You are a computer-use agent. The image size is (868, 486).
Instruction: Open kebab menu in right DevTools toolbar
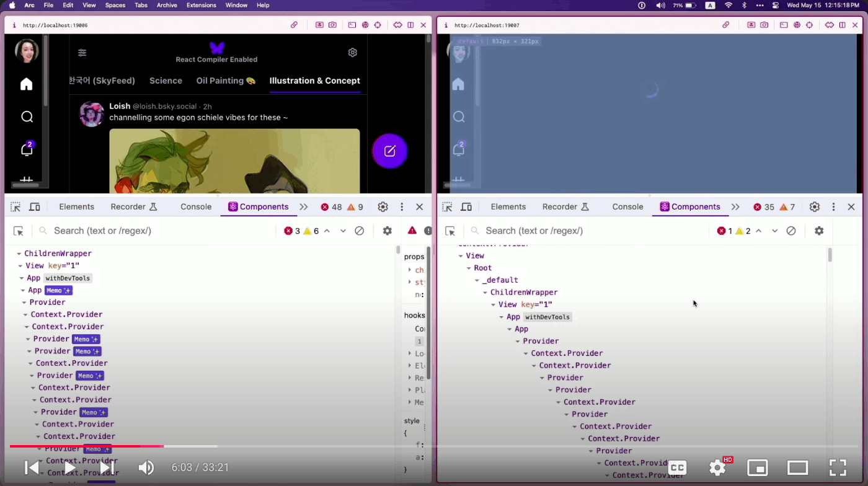(x=833, y=207)
